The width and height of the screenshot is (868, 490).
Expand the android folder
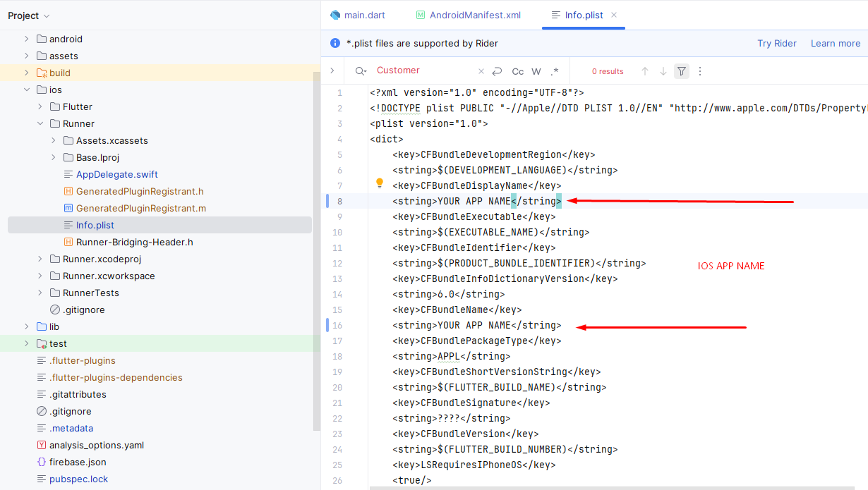(27, 39)
